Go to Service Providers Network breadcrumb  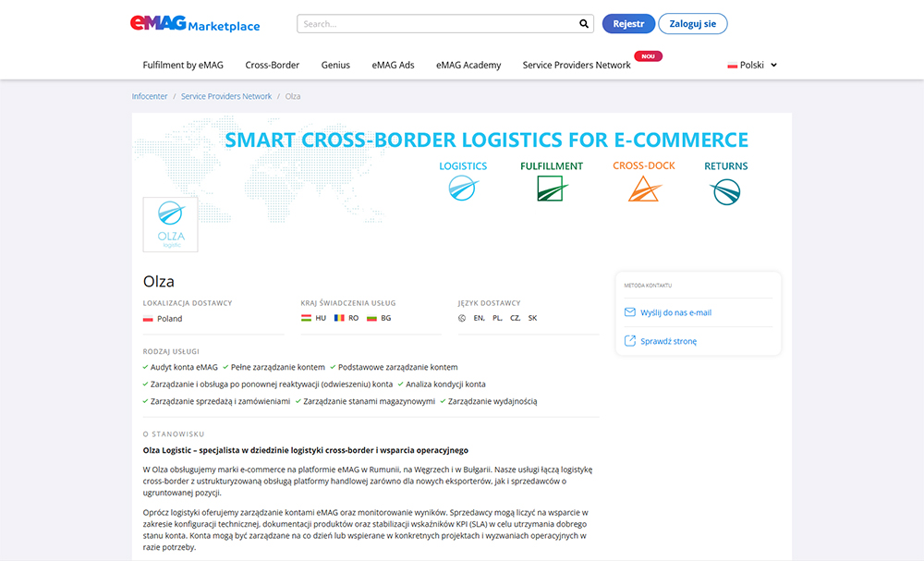pyautogui.click(x=226, y=96)
